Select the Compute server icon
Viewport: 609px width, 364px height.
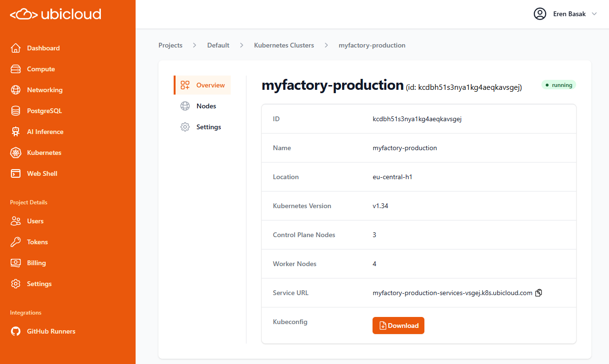click(x=16, y=69)
